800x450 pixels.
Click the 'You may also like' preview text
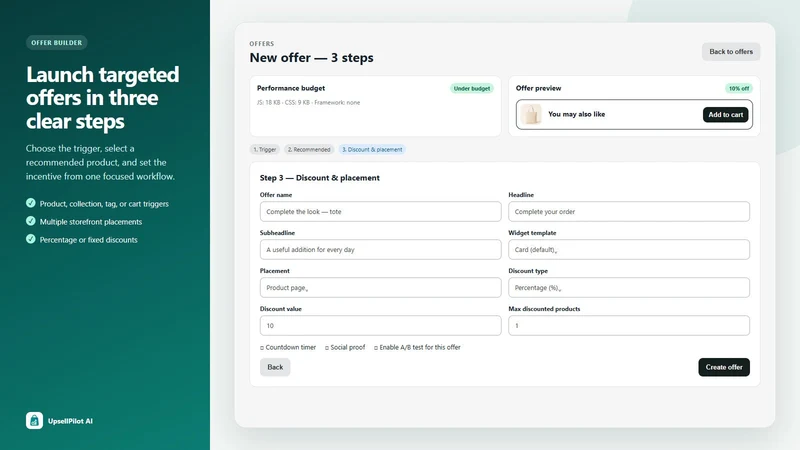(x=576, y=114)
